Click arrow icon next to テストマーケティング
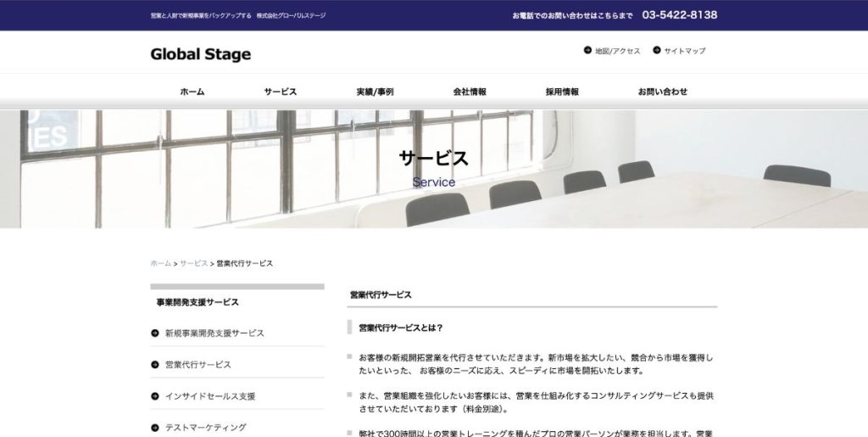Viewport: 868px width, 437px height. tap(155, 428)
